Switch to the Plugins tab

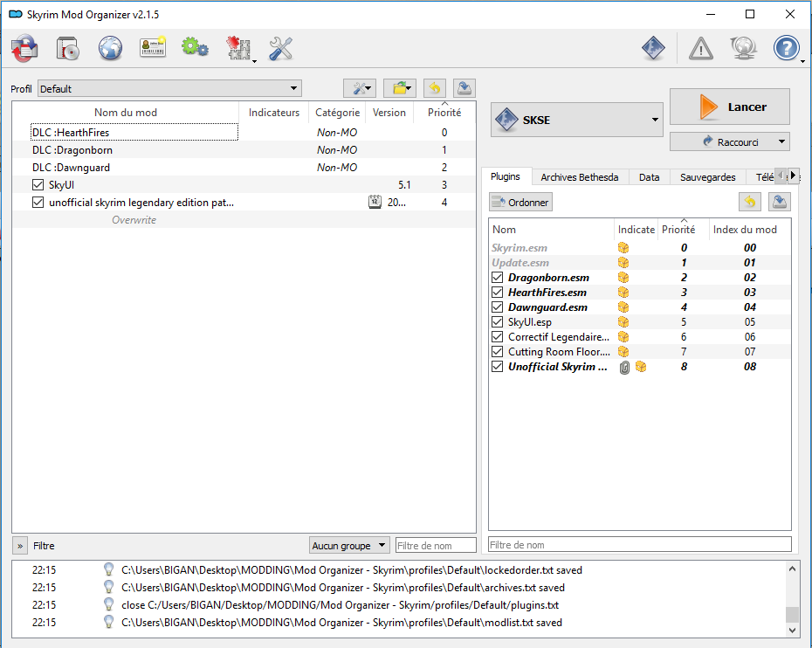(x=506, y=176)
